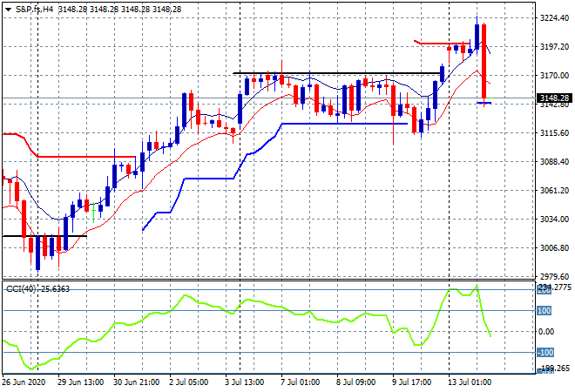Screen dimensions: 575x392
Task: Click the CCI -100 level label
Action: point(545,353)
